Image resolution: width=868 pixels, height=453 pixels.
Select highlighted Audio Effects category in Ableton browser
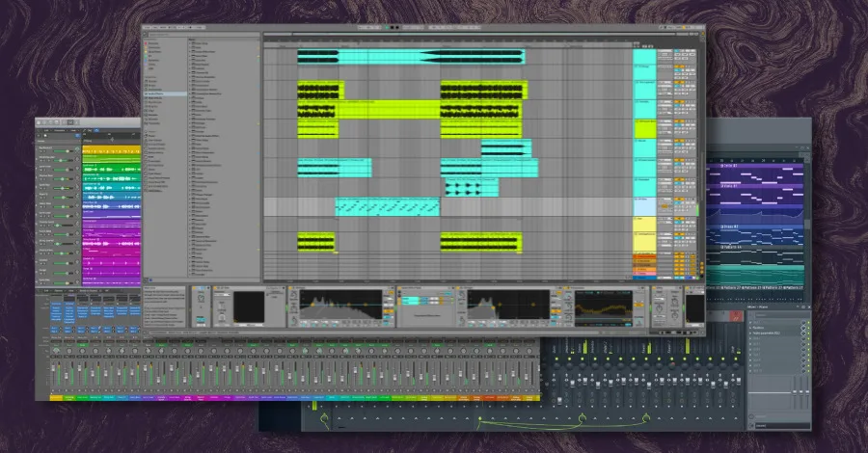(166, 94)
